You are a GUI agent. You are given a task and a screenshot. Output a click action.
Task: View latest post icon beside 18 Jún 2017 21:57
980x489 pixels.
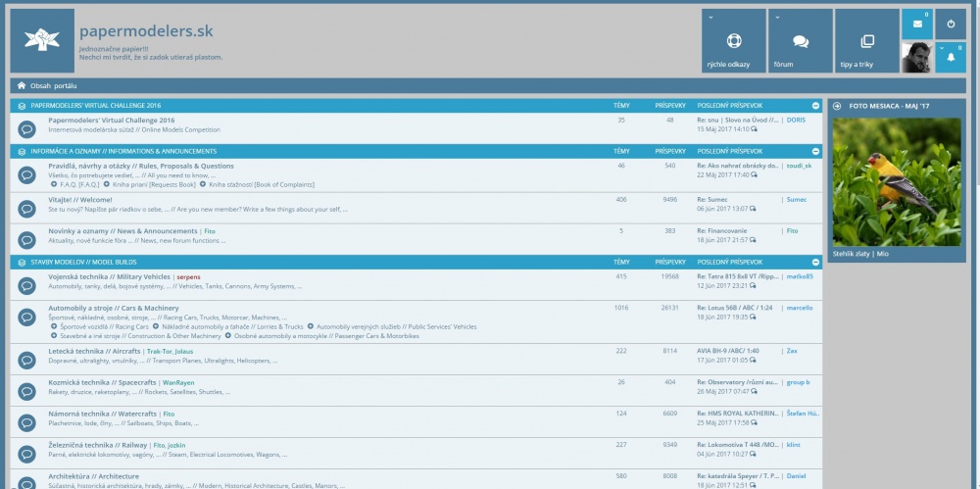[754, 240]
